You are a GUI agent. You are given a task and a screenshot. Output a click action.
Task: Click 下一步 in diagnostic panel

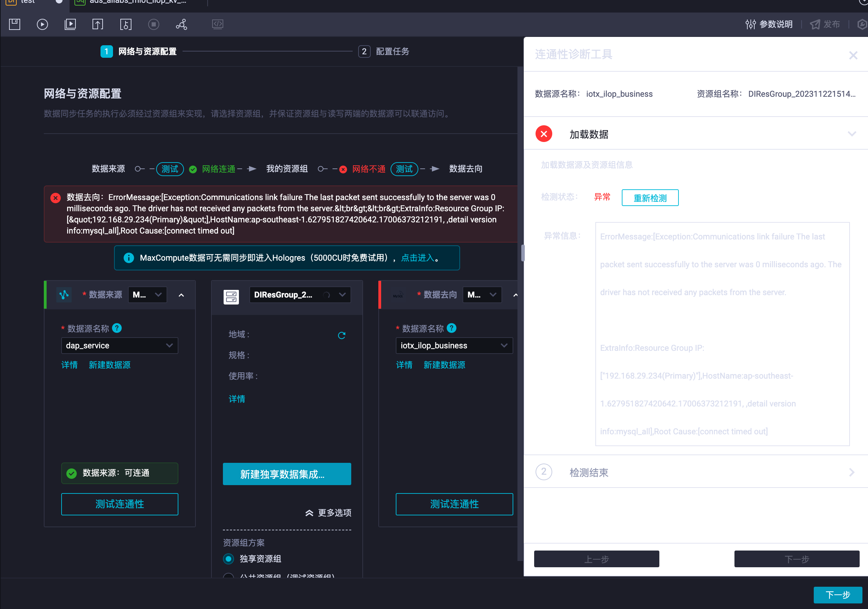[x=797, y=559]
